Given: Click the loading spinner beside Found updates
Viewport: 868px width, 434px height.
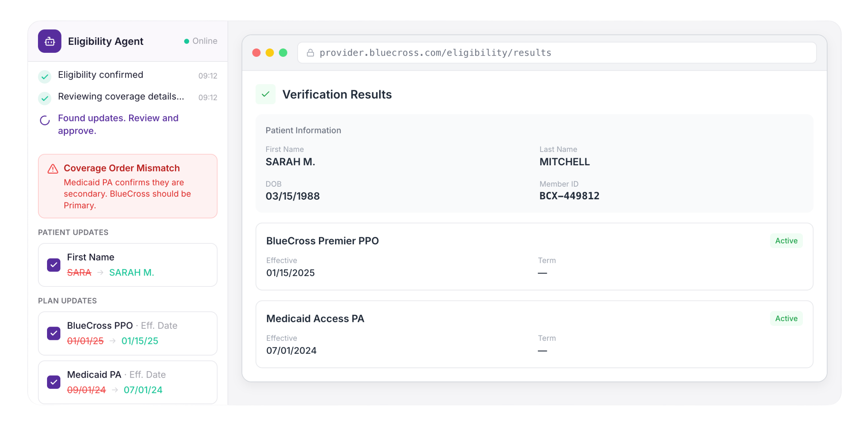Looking at the screenshot, I should tap(45, 120).
